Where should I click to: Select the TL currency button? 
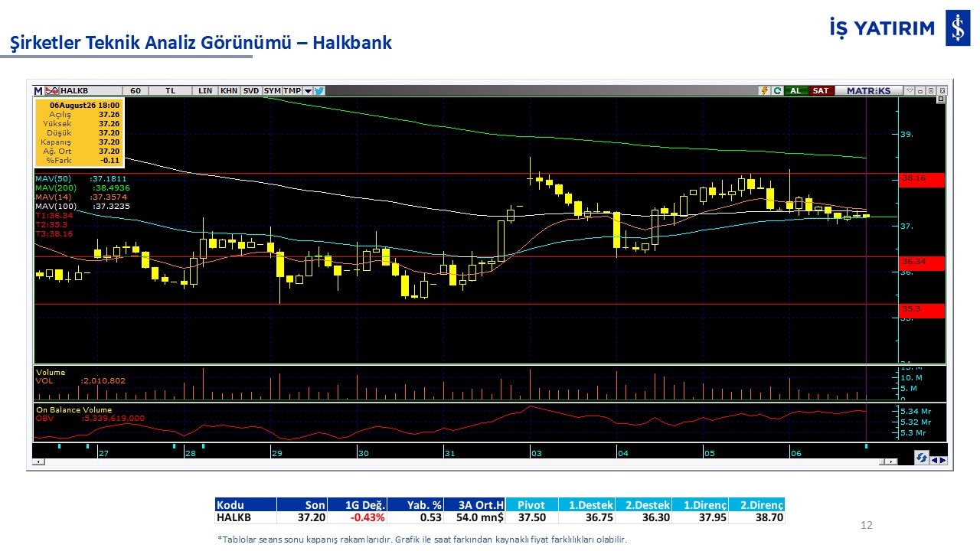[x=170, y=90]
